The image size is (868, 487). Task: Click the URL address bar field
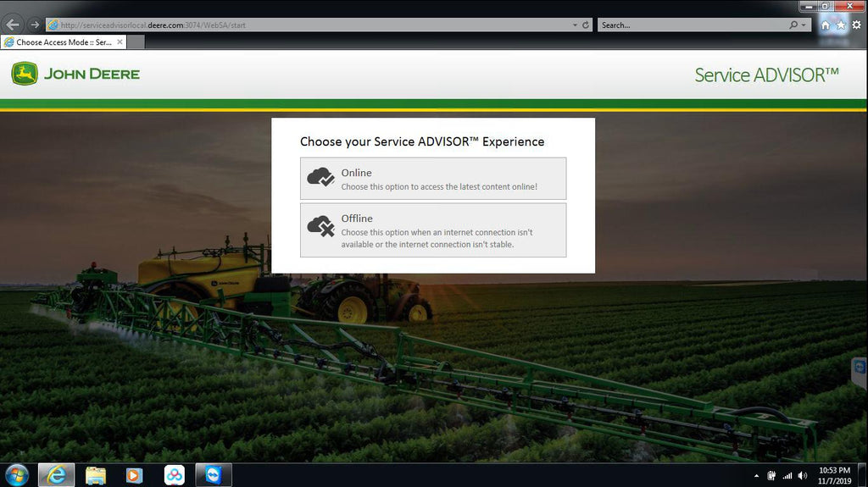tap(305, 25)
